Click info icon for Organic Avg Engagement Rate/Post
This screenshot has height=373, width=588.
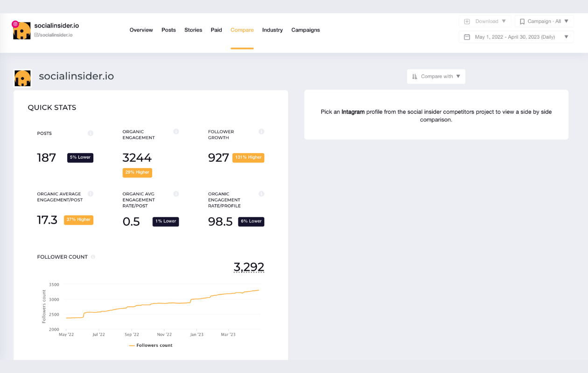[176, 194]
